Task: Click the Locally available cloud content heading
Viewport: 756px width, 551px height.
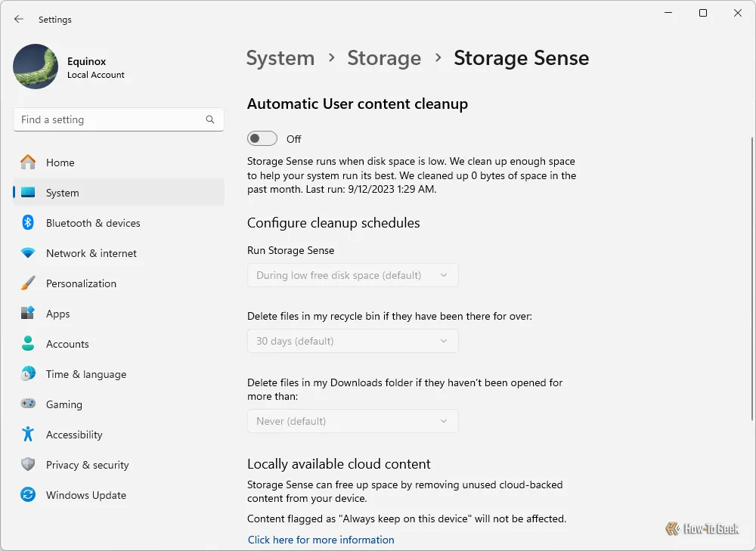Action: tap(339, 464)
